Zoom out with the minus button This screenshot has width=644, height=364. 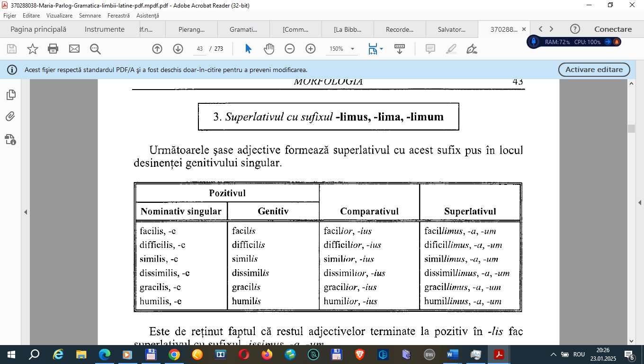coord(290,49)
